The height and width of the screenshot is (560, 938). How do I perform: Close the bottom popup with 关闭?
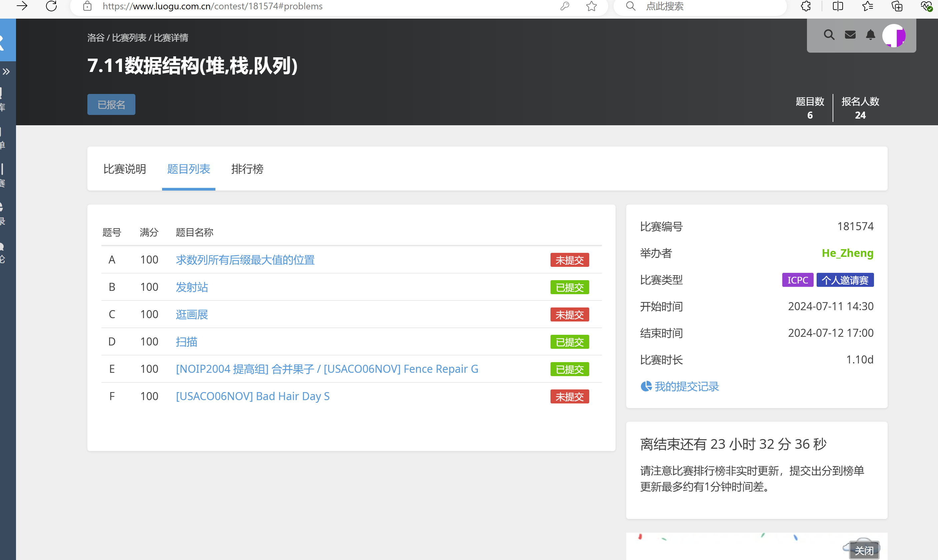[x=864, y=551]
